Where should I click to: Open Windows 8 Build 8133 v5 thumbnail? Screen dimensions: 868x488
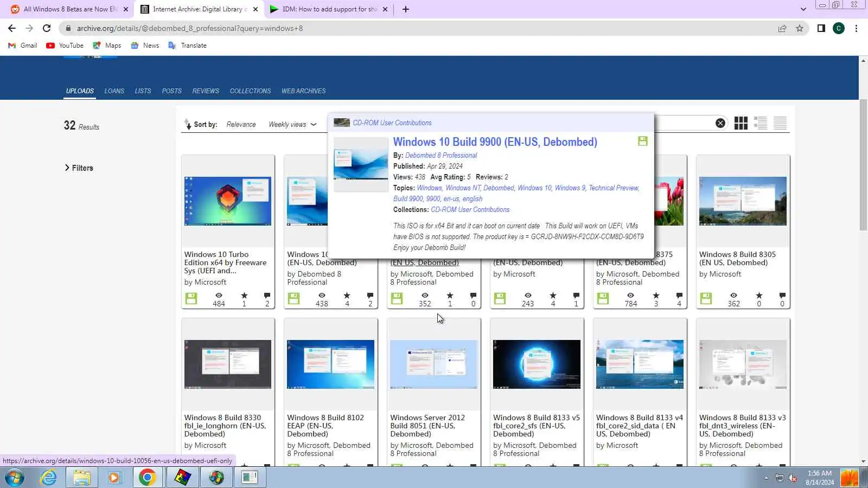[537, 364]
